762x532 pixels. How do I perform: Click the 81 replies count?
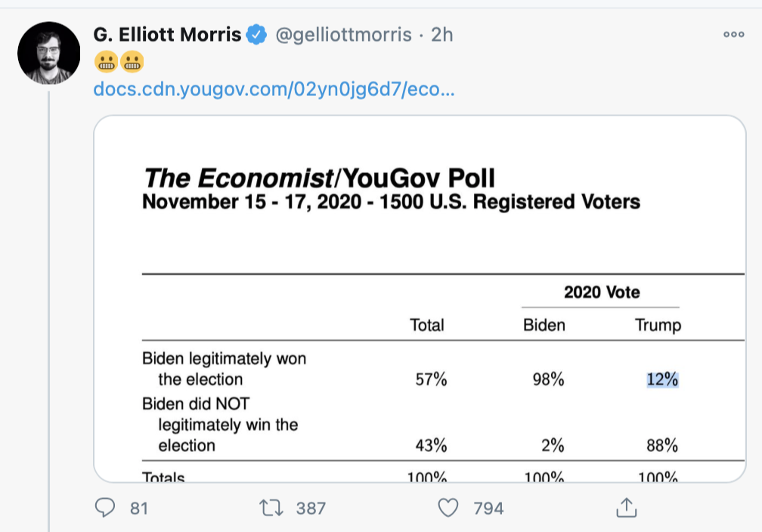(x=138, y=509)
